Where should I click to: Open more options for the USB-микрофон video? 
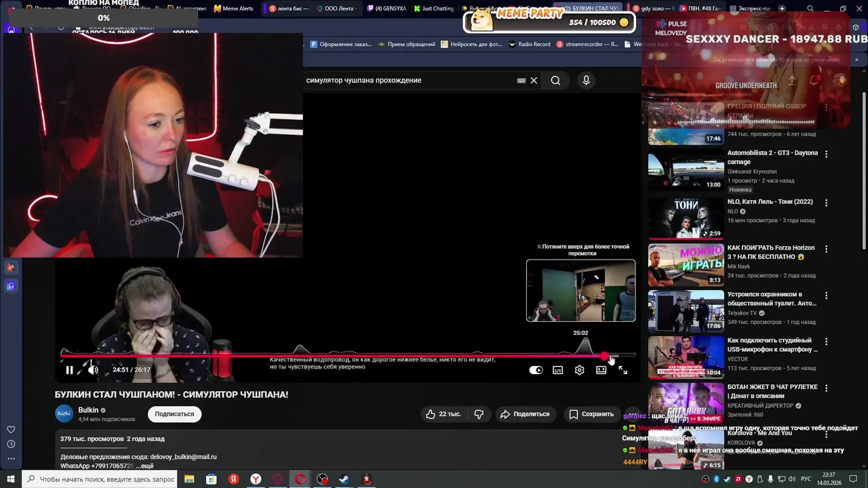pyautogui.click(x=826, y=342)
